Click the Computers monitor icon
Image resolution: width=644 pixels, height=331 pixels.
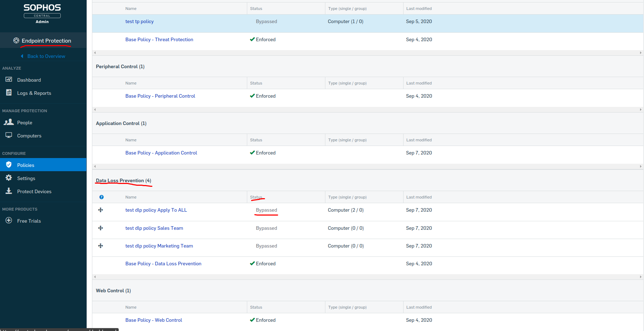9,135
